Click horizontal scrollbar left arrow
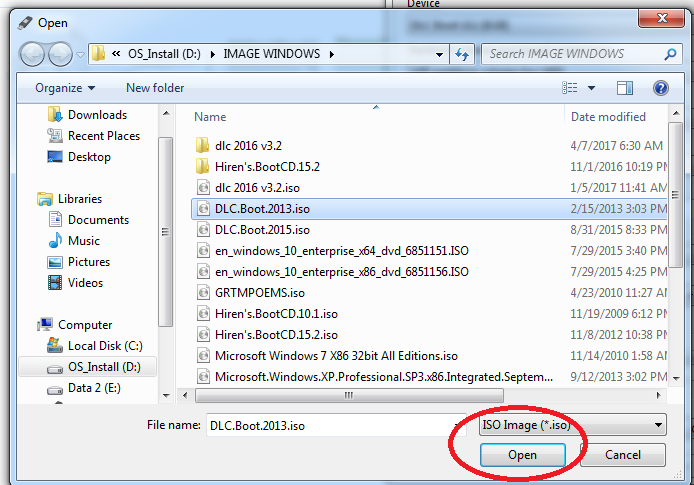The image size is (694, 485). pyautogui.click(x=185, y=395)
